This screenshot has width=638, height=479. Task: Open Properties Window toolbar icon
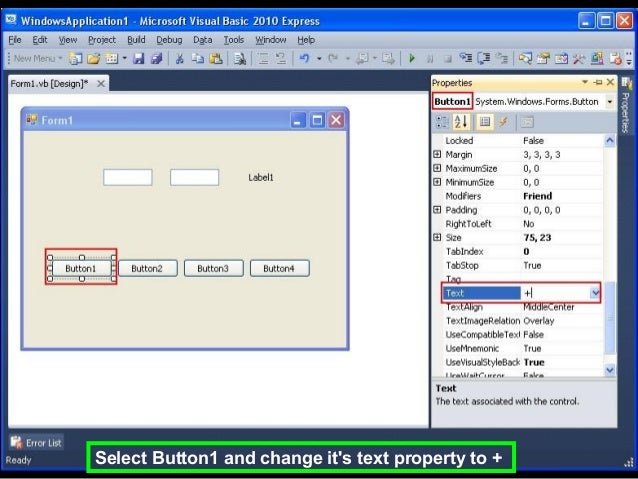click(x=543, y=59)
